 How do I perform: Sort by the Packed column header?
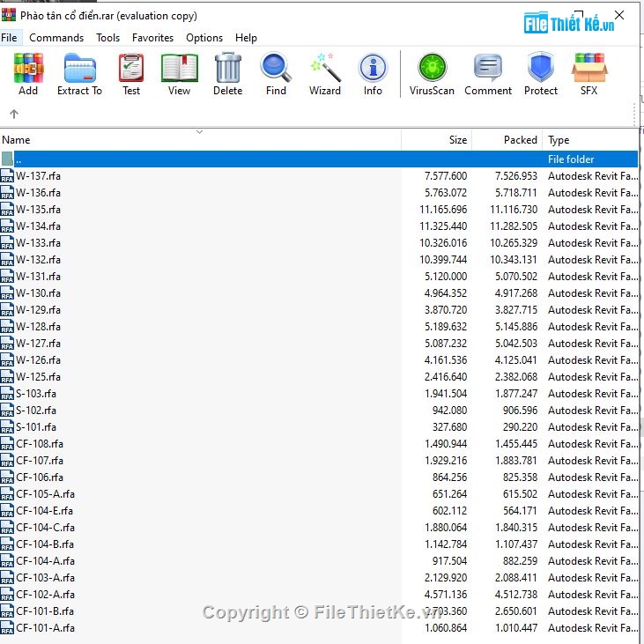(507, 140)
